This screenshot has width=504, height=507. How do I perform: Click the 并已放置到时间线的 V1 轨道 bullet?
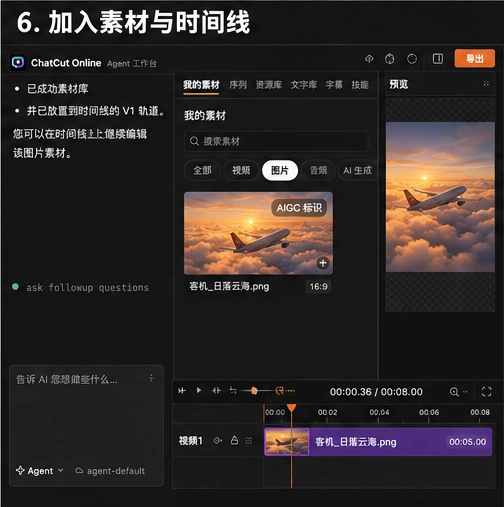pyautogui.click(x=95, y=111)
